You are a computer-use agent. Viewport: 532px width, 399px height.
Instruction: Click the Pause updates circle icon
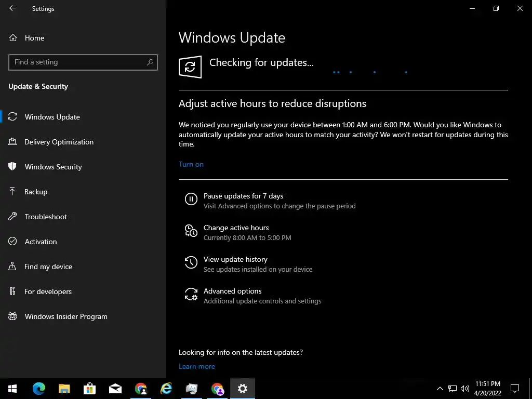(191, 199)
